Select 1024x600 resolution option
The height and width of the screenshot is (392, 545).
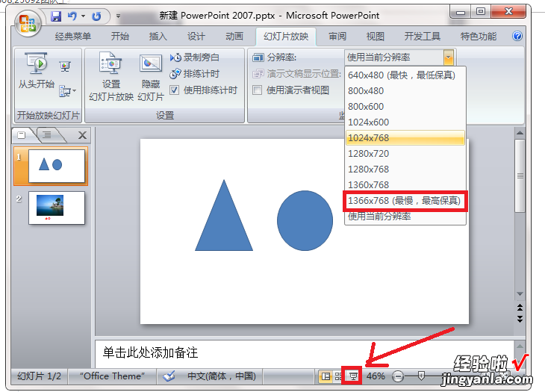405,122
